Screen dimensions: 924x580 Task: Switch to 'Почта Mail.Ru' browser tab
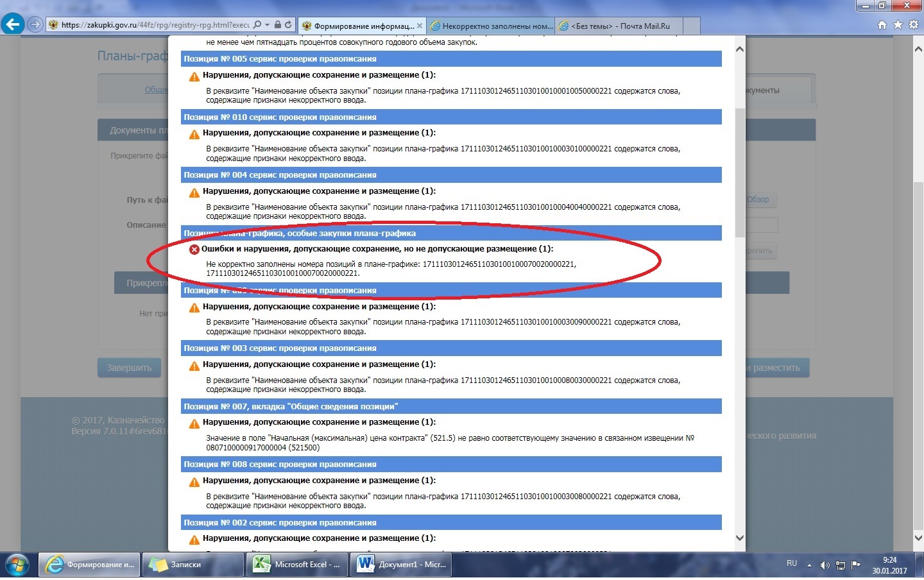[x=620, y=26]
